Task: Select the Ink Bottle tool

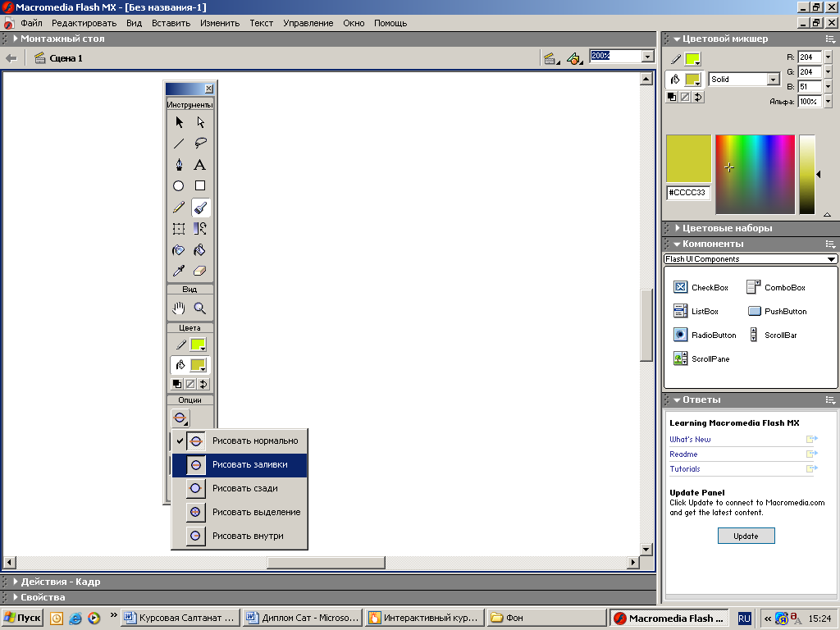Action: coord(179,250)
